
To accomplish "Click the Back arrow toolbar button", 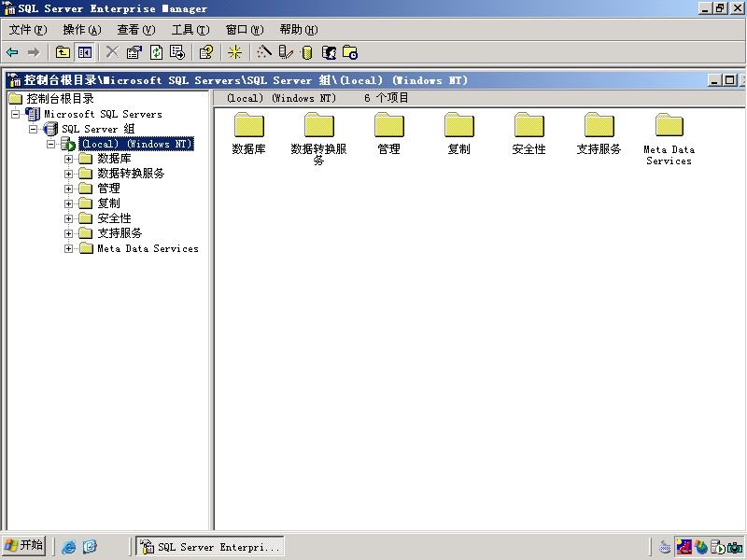I will click(12, 52).
